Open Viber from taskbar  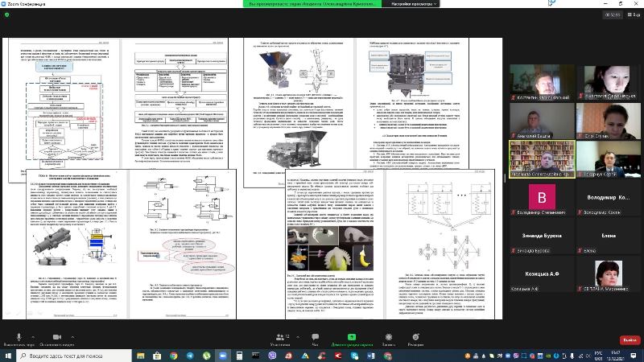coord(272,356)
